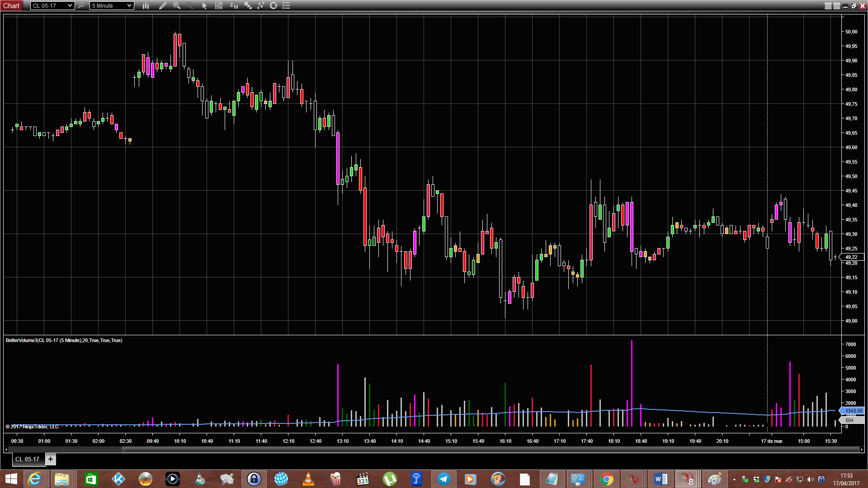
Task: Select the pencil drawing tools icon
Action: 163,6
